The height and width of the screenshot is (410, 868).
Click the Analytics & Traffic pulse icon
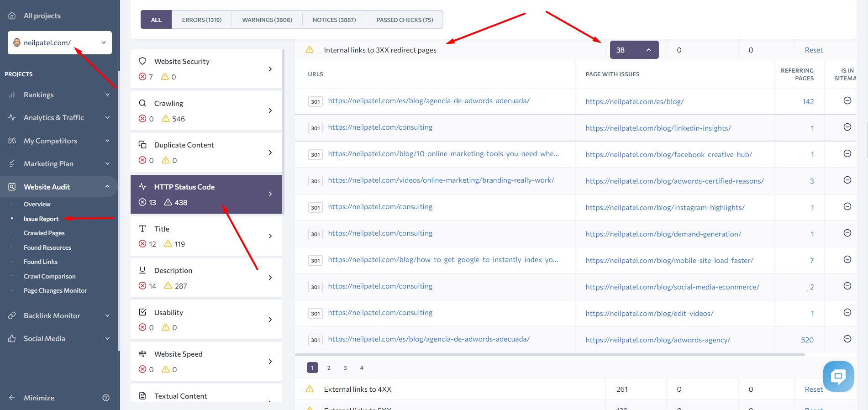point(12,117)
